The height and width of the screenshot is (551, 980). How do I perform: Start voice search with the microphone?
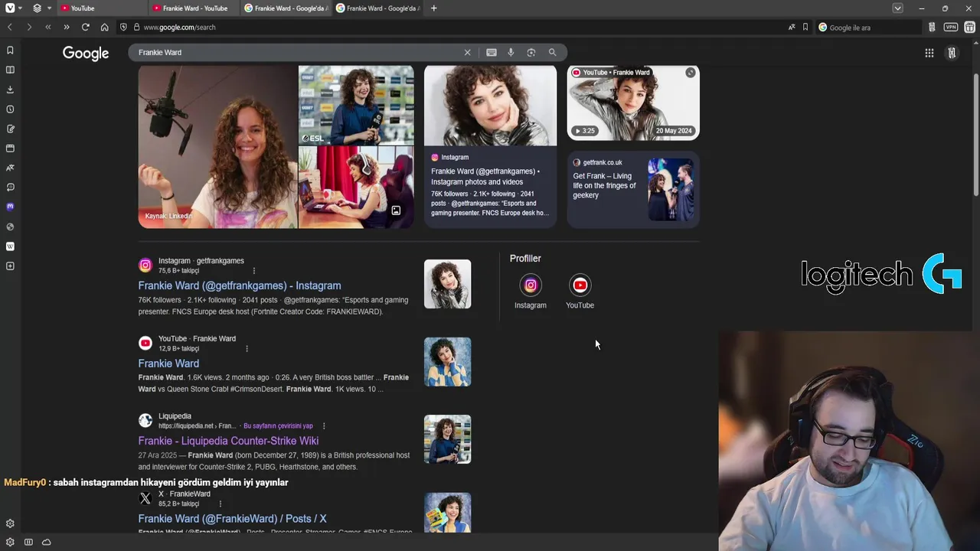511,52
